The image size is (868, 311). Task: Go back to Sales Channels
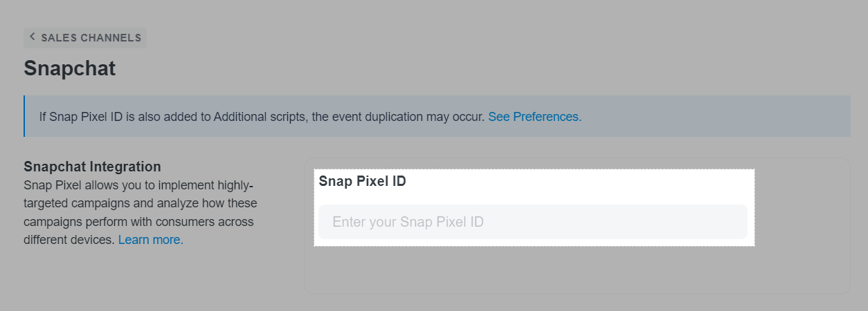coord(85,37)
